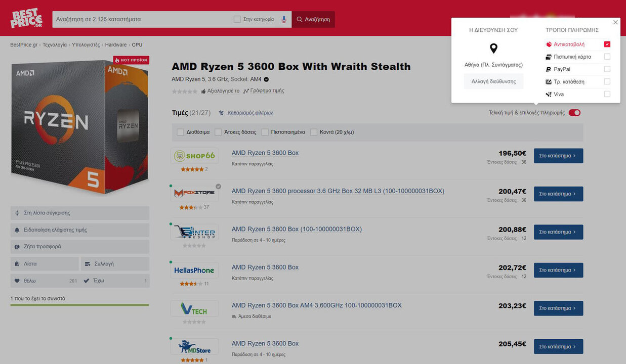Add the product to Λίστα
Viewport: 626px width, 364px height.
[45, 264]
